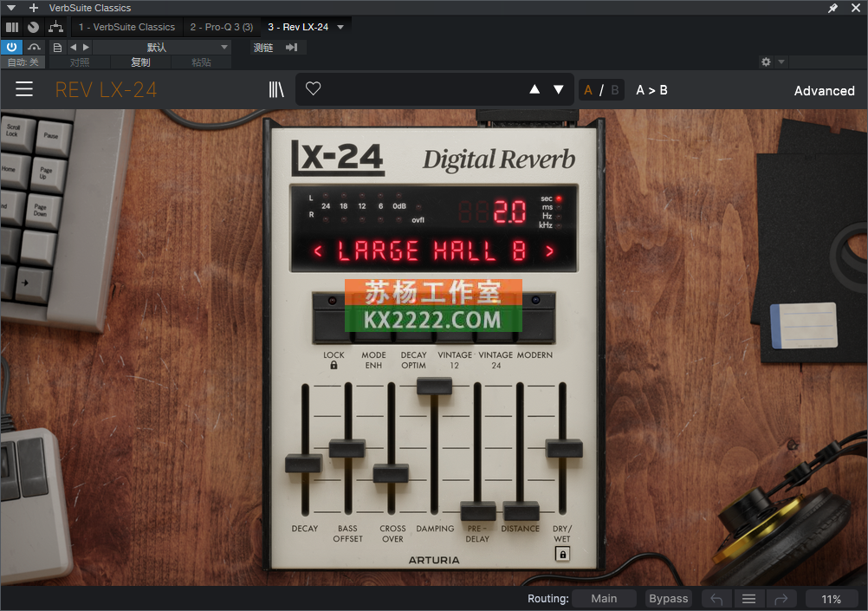
Task: Switch to the 2 - Pro-Q 3 (3) tab
Action: (222, 27)
